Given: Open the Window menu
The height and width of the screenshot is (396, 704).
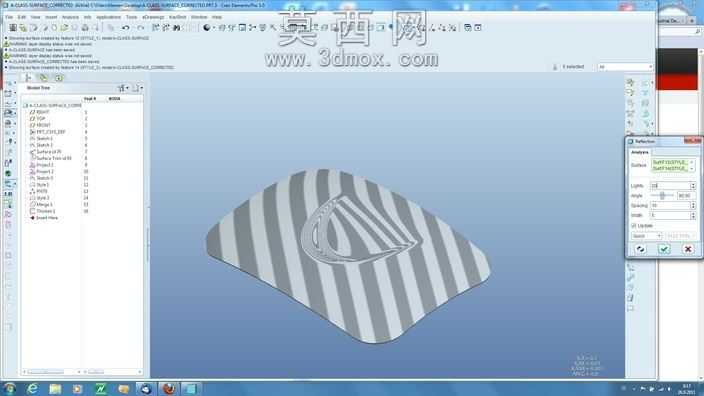Looking at the screenshot, I should point(199,17).
